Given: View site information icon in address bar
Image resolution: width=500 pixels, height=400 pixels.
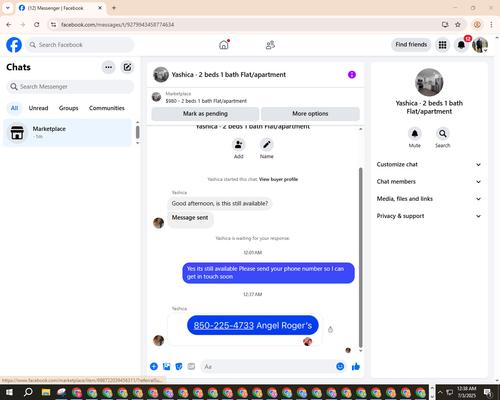Looking at the screenshot, I should click(x=54, y=24).
